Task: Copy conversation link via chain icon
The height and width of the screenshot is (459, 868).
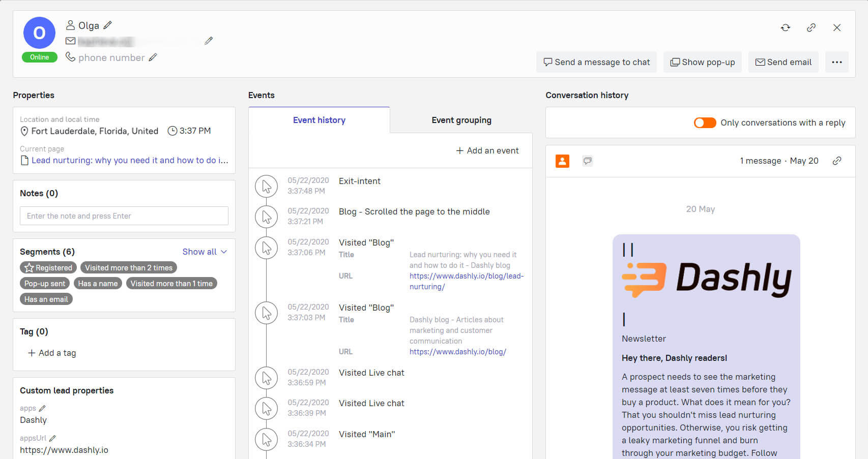Action: (x=837, y=161)
